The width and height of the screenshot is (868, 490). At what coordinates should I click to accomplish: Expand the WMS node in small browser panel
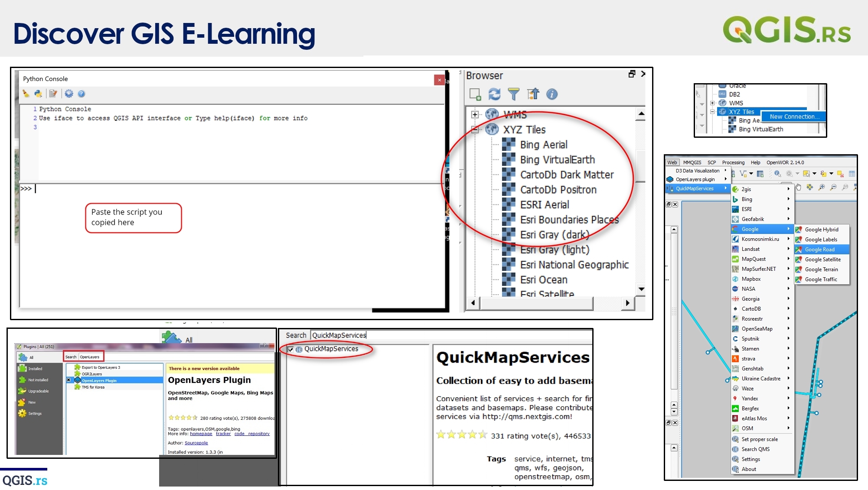(712, 103)
